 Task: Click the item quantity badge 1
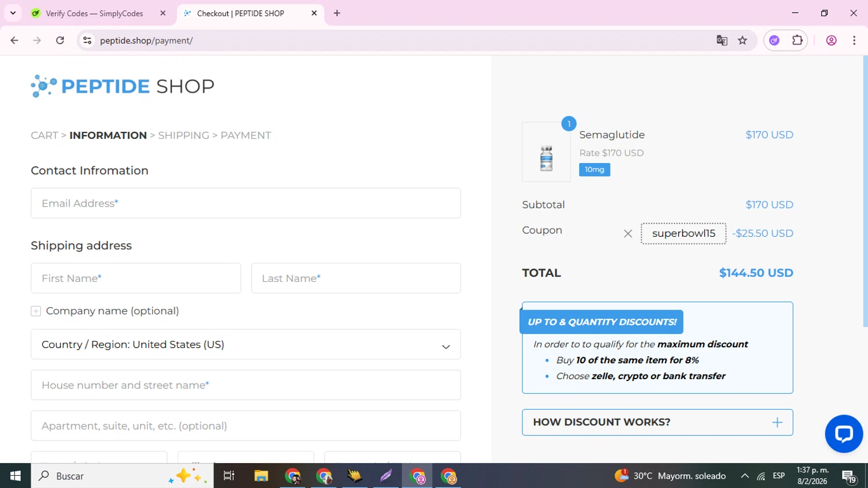point(569,124)
